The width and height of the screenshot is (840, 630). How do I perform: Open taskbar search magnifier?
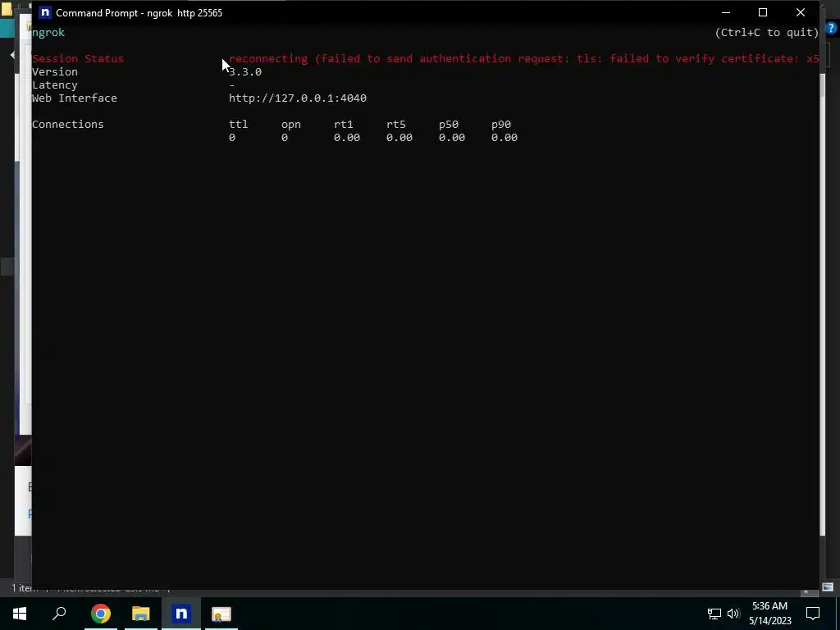[59, 614]
